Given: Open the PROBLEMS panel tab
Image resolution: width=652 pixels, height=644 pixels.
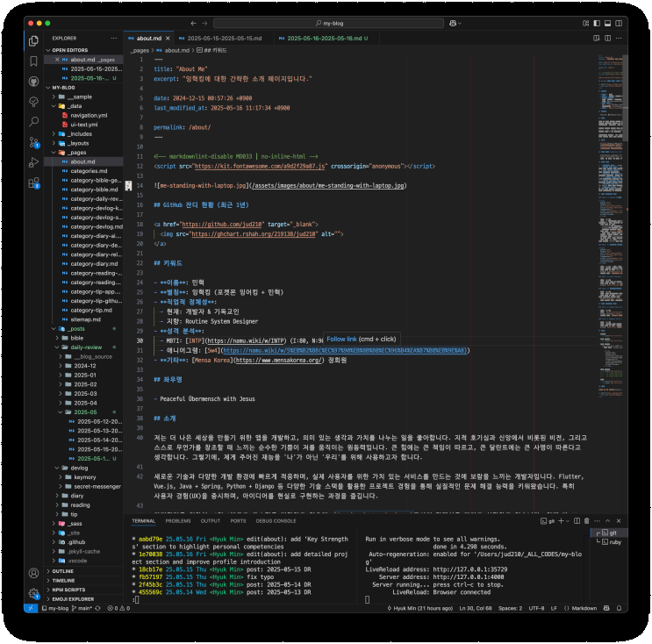Looking at the screenshot, I should [x=178, y=521].
